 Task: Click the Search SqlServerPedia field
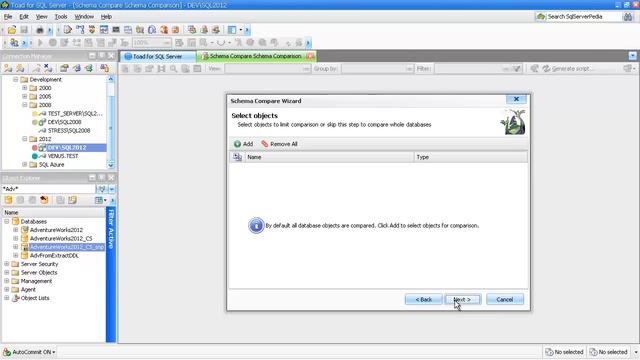tap(583, 17)
